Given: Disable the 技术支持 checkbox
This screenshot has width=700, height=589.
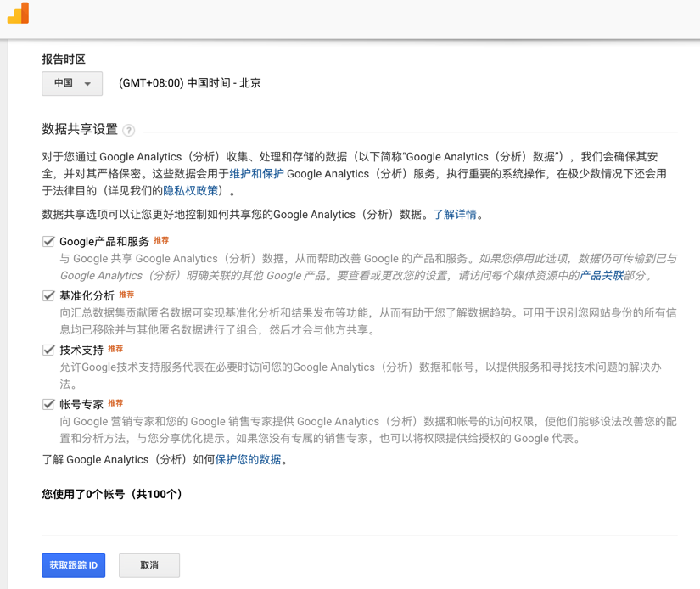Looking at the screenshot, I should [48, 350].
